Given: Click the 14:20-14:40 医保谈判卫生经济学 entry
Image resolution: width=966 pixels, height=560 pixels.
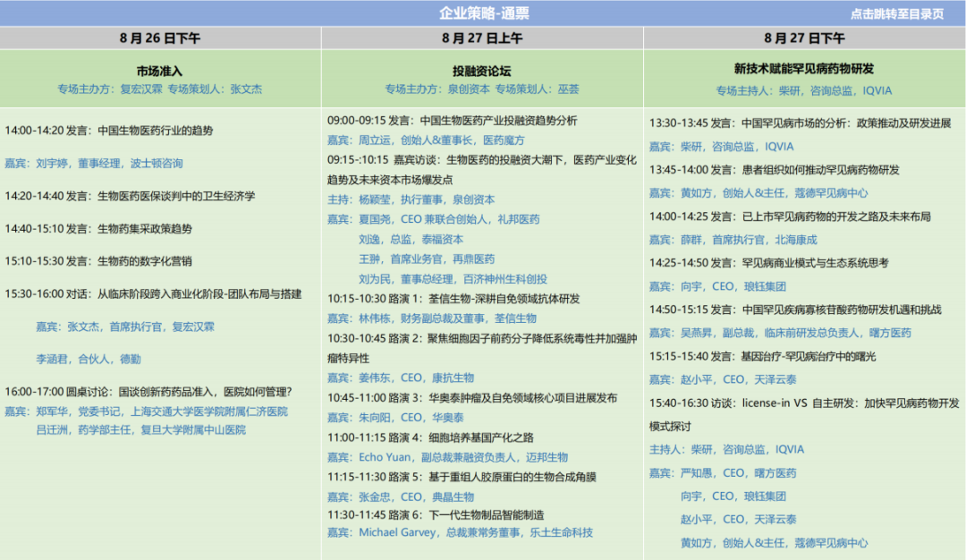Looking at the screenshot, I should coord(130,196).
